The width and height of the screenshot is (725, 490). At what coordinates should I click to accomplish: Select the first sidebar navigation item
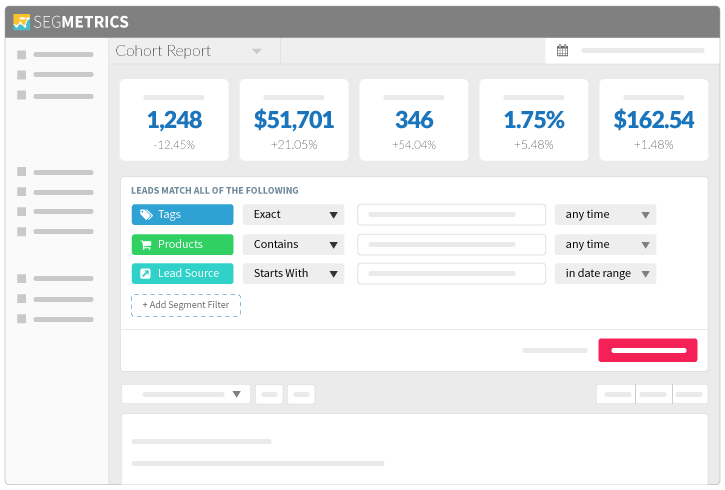[x=56, y=55]
